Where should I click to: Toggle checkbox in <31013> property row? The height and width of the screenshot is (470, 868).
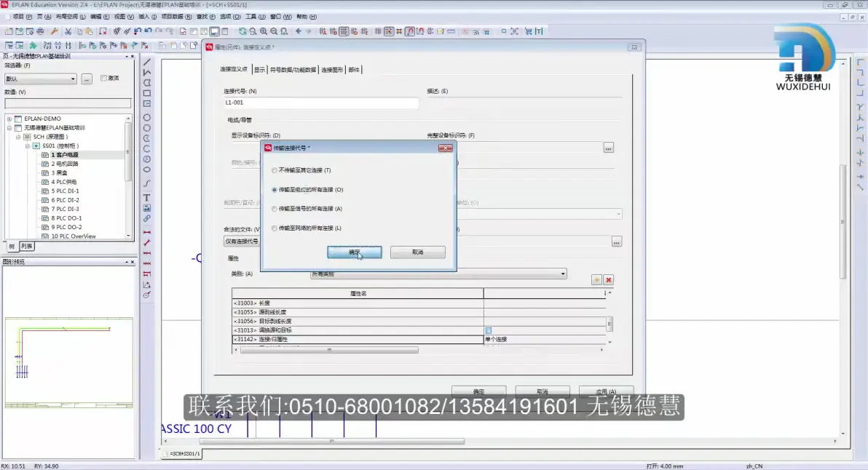(x=488, y=330)
